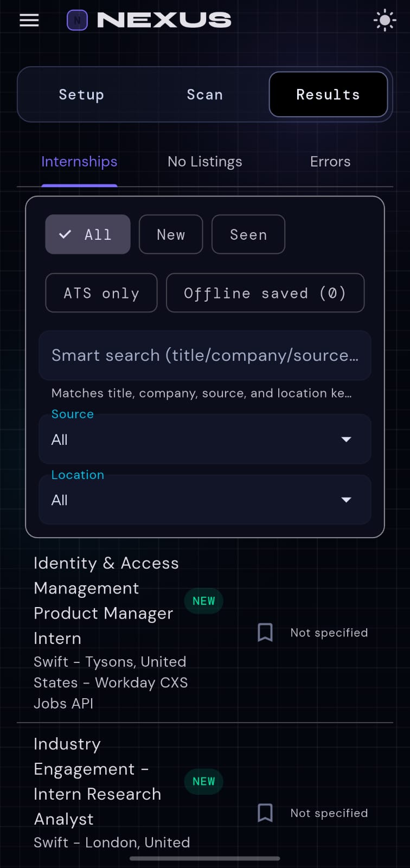The image size is (410, 868).
Task: Open Identity & Access Management Product Manager Intern
Action: (x=106, y=601)
